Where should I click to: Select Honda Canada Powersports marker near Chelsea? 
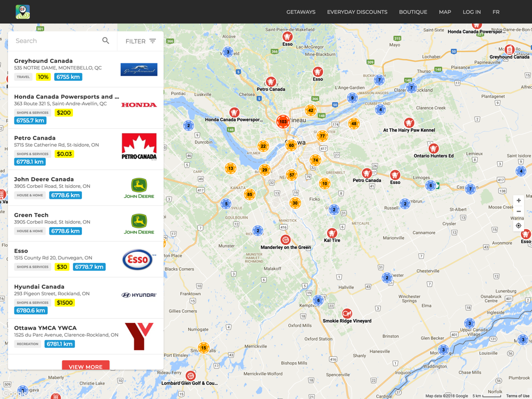pos(234,112)
